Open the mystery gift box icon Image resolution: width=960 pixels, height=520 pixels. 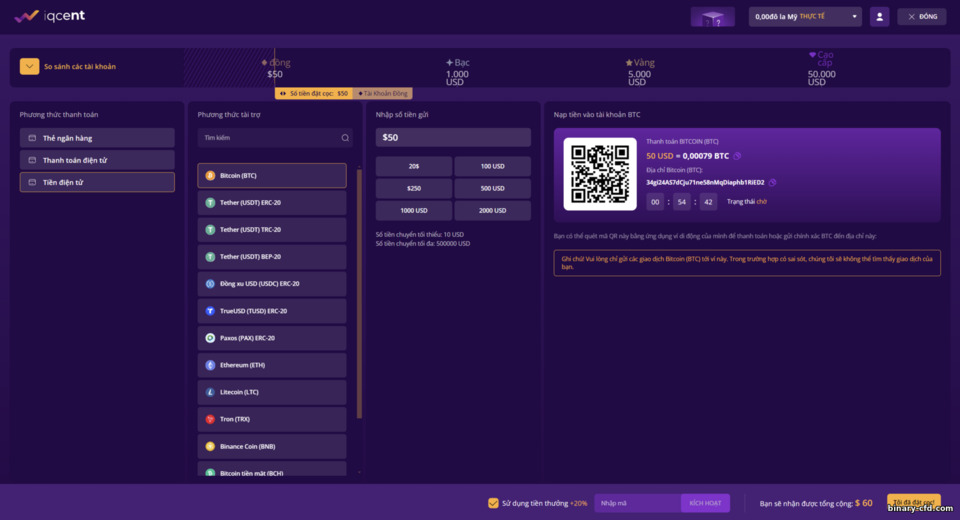(x=712, y=17)
